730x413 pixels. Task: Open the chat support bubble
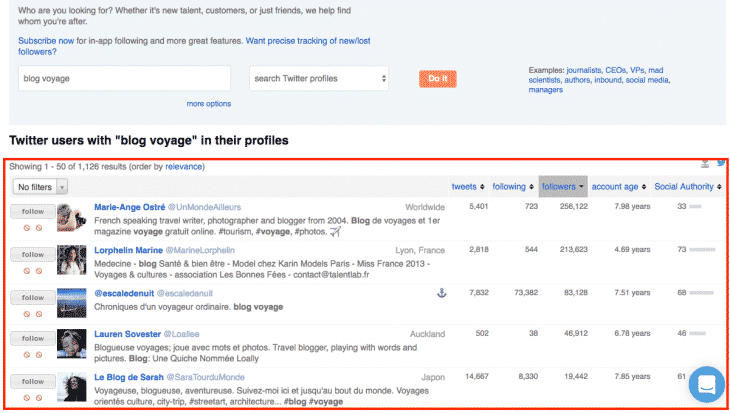706,384
